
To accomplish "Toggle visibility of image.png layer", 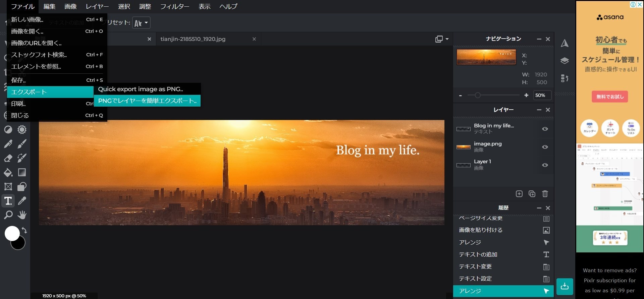I will coord(545,147).
